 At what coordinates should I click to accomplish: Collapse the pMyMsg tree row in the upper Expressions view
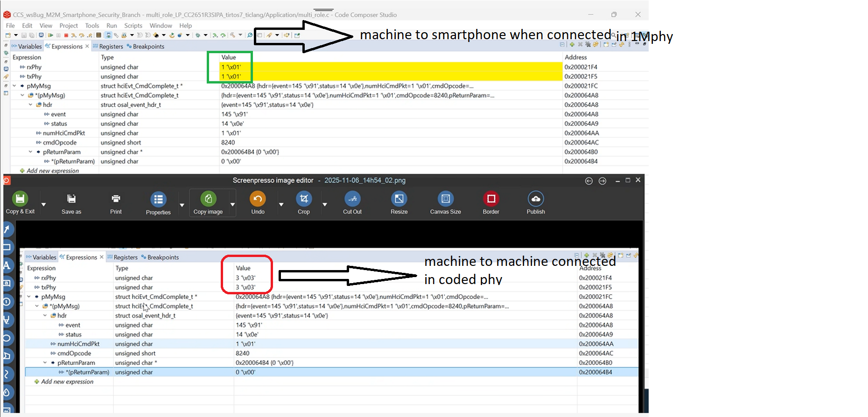click(14, 86)
